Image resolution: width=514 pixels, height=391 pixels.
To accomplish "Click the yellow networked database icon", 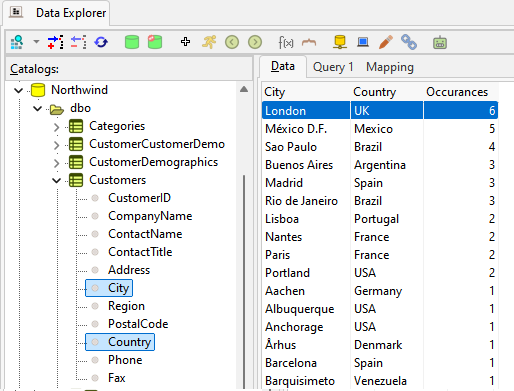I will coord(340,42).
